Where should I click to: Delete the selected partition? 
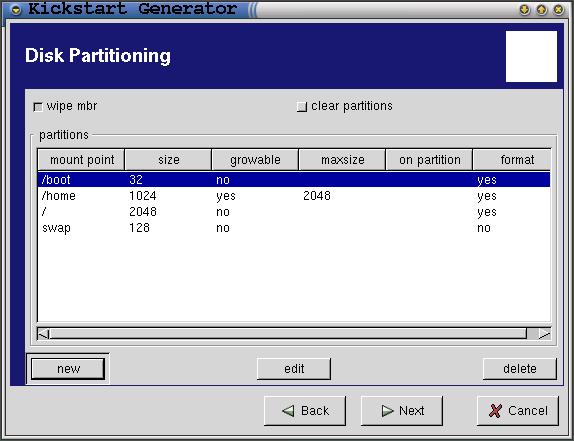(x=520, y=369)
